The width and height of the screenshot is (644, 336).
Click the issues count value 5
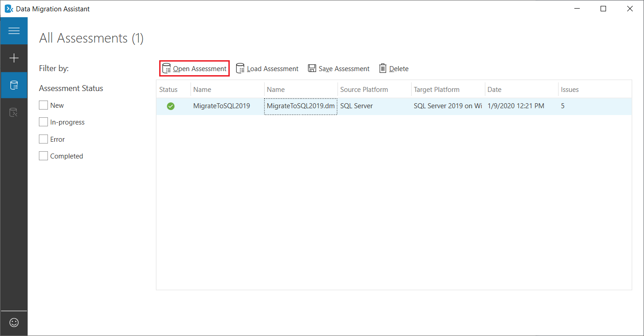tap(563, 106)
